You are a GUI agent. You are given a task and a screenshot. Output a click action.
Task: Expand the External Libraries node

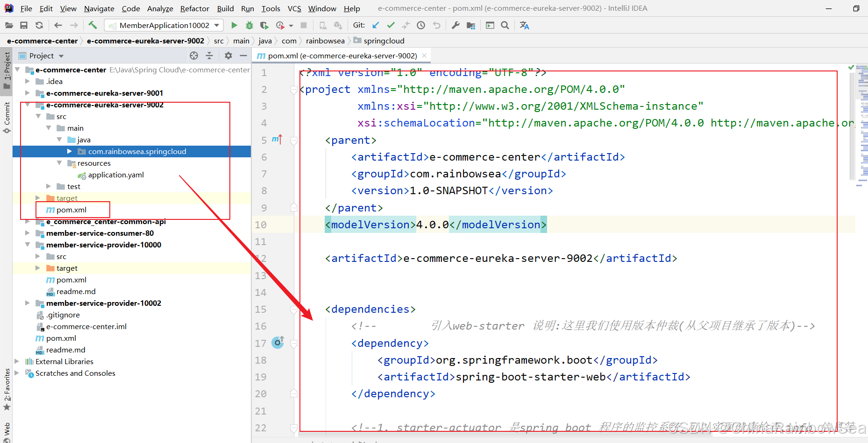(x=17, y=361)
